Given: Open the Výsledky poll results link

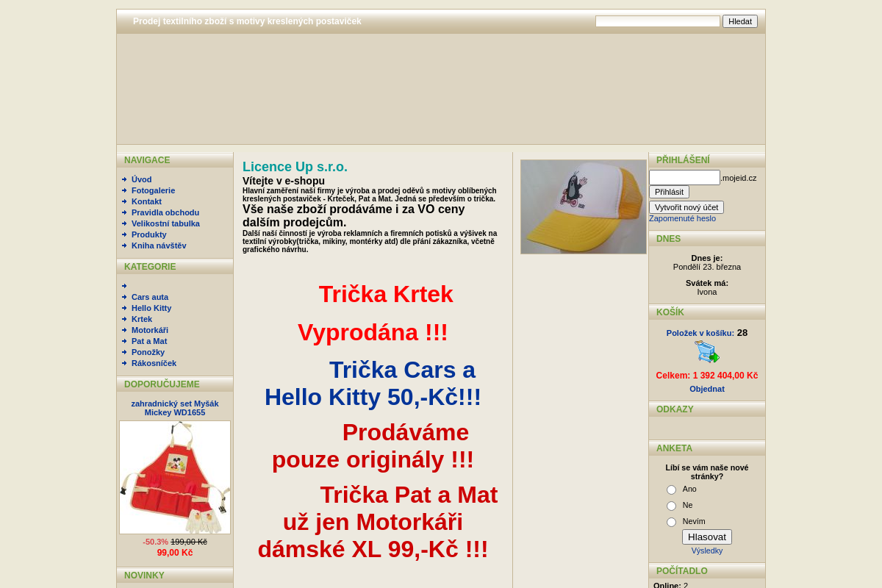Looking at the screenshot, I should [707, 551].
